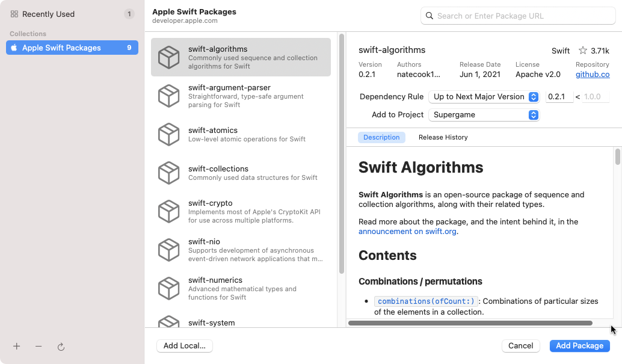622x364 pixels.
Task: Select the swift-collections package row
Action: coord(241,173)
